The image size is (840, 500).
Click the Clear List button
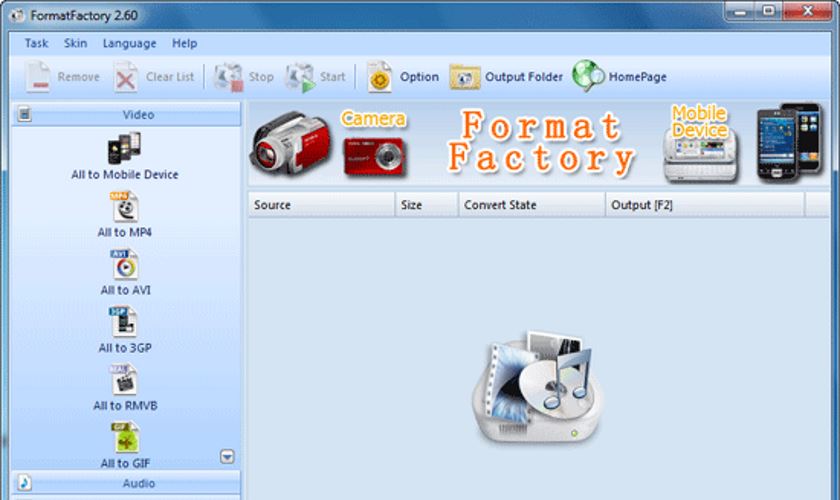[155, 77]
